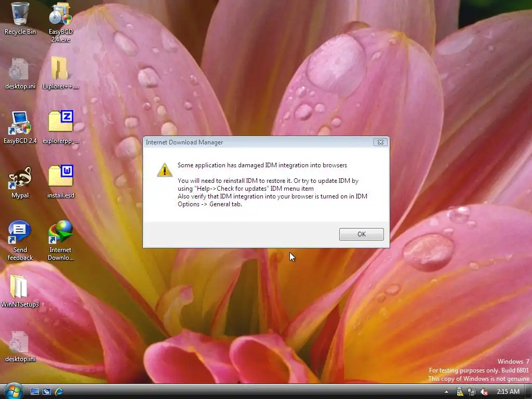This screenshot has height=399, width=532.
Task: Close the Internet Download Manager dialog
Action: point(380,142)
